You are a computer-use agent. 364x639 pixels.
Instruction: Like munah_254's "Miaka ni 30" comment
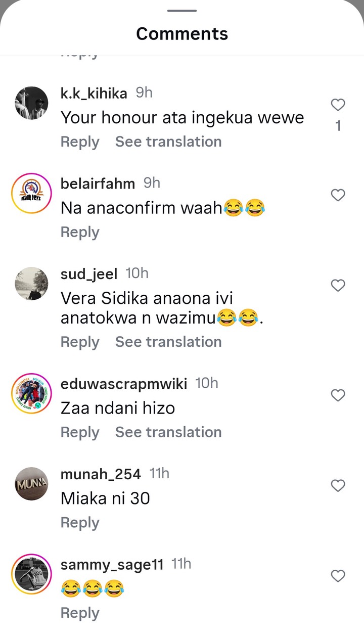(338, 486)
